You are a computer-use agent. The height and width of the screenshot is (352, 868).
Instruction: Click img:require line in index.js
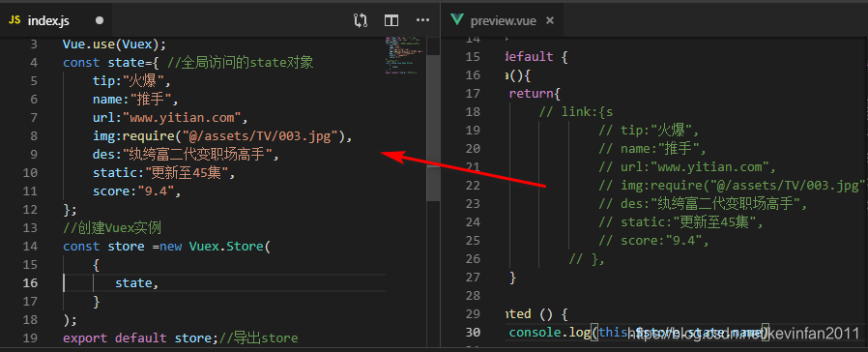coord(222,136)
